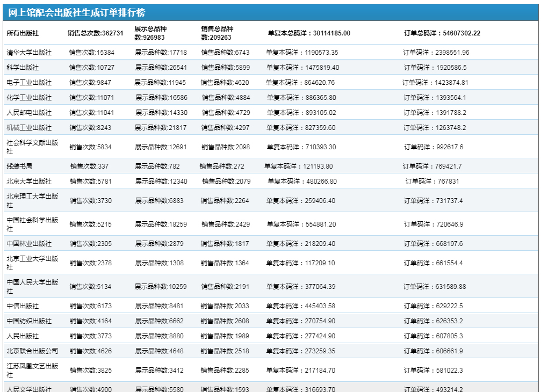The width and height of the screenshot is (541, 392).
Task: Click on 机械工业出版社 publisher name
Action: point(29,128)
